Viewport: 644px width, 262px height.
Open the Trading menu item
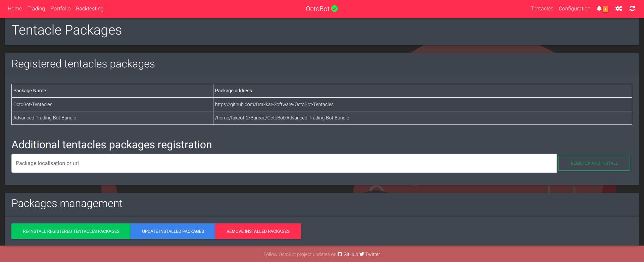[36, 9]
